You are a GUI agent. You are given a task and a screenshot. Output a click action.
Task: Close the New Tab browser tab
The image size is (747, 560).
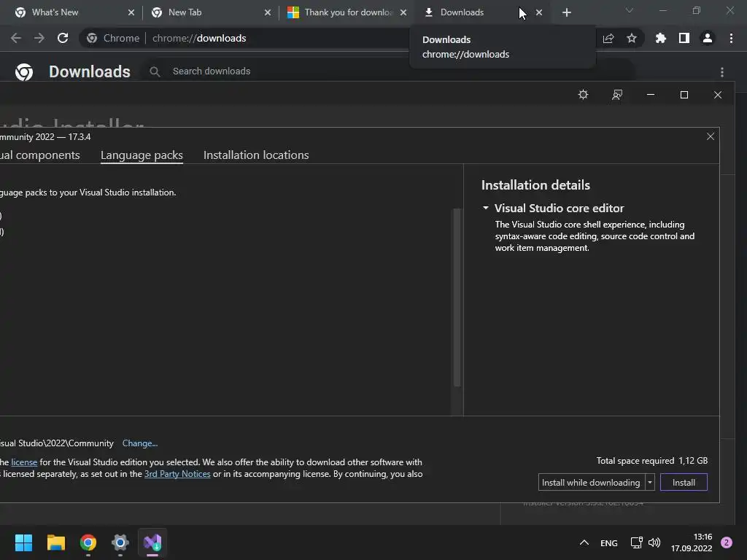point(268,12)
